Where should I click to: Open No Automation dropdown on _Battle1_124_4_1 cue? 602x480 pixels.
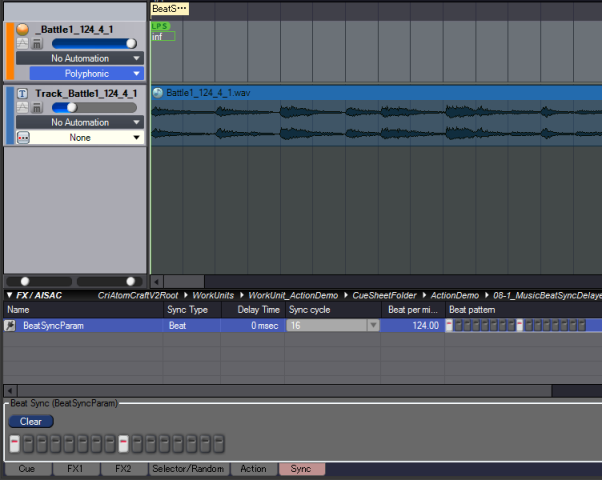[80, 58]
